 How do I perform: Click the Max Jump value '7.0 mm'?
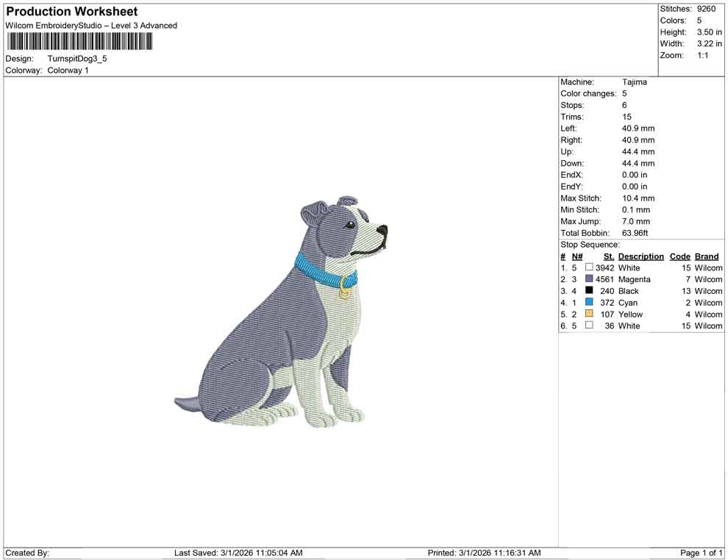[636, 221]
